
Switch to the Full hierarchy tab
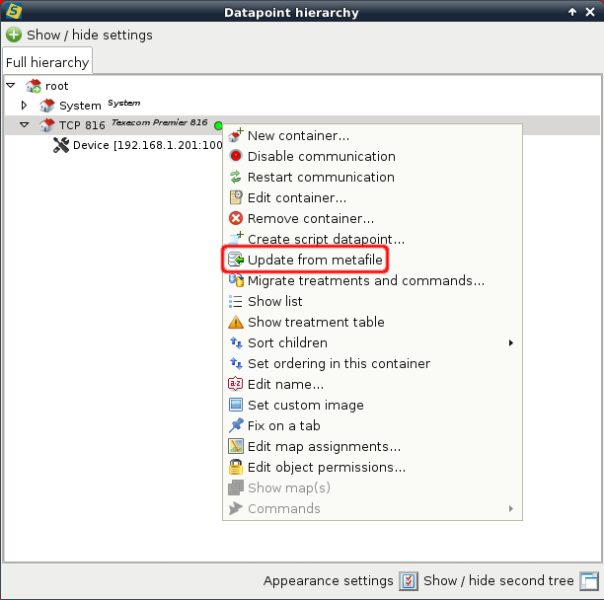(x=47, y=62)
